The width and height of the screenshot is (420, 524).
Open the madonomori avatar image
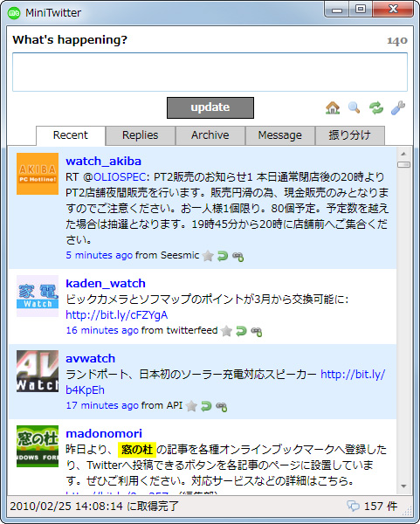point(38,446)
